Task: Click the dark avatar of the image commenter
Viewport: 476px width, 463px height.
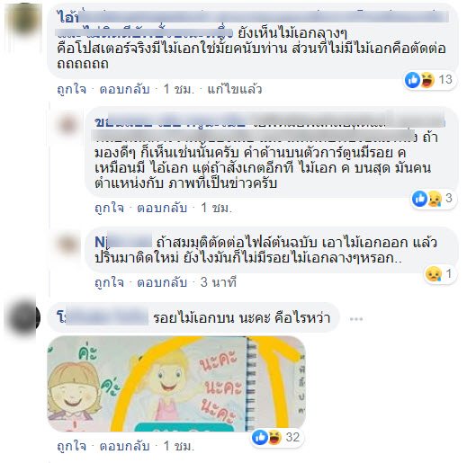Action: click(22, 317)
